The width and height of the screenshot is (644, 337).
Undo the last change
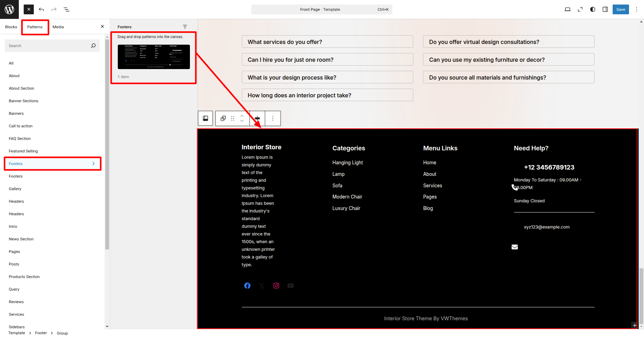pyautogui.click(x=41, y=9)
